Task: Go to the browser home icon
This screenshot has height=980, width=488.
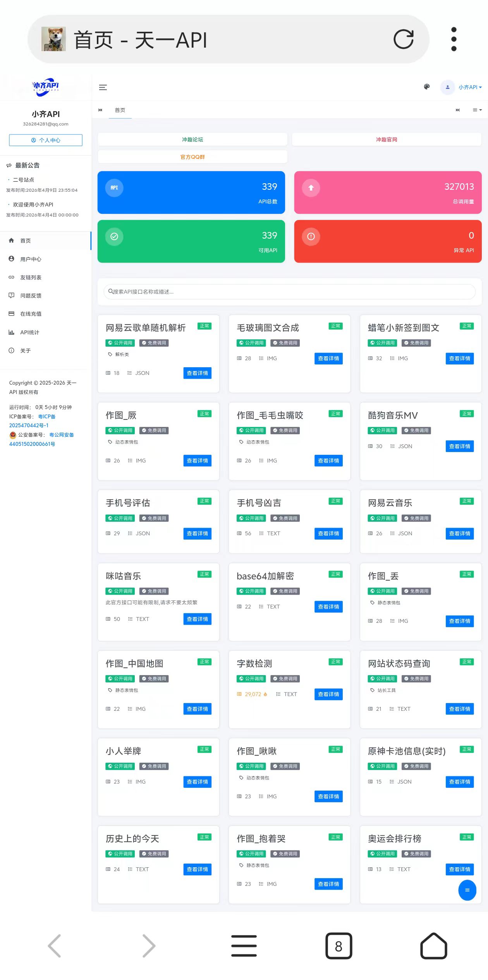Action: coord(433,946)
